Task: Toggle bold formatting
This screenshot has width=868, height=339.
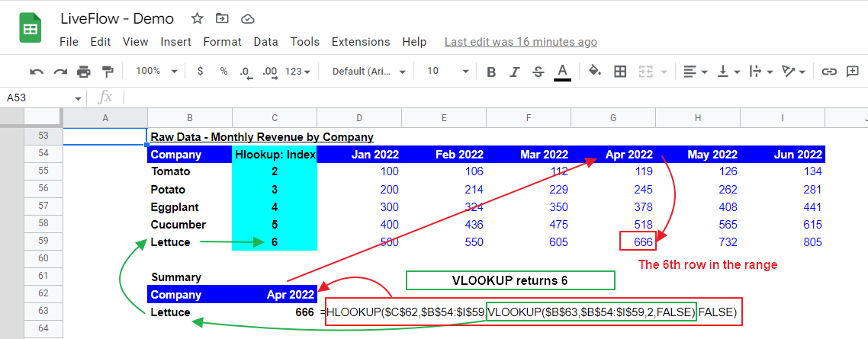Action: coord(490,72)
